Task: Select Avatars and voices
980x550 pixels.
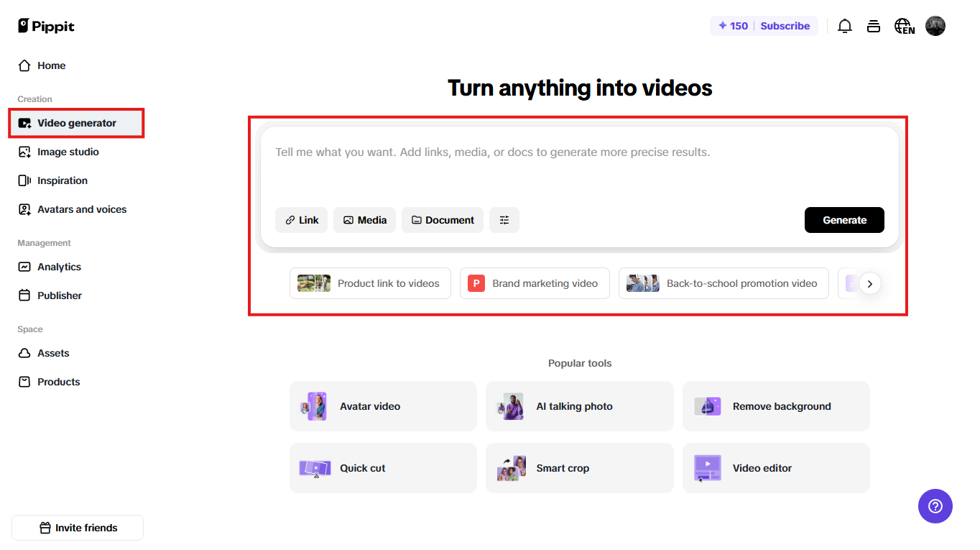Action: pyautogui.click(x=80, y=209)
